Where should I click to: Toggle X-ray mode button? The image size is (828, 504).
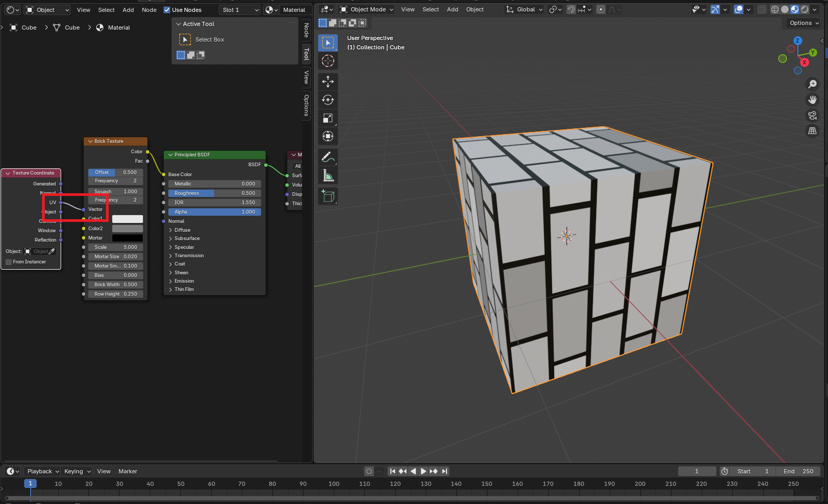761,9
